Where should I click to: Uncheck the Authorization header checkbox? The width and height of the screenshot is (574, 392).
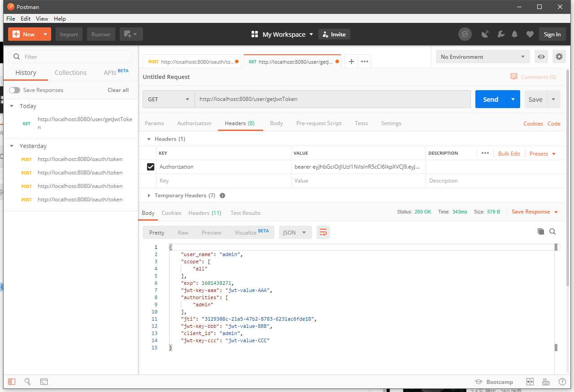click(151, 167)
